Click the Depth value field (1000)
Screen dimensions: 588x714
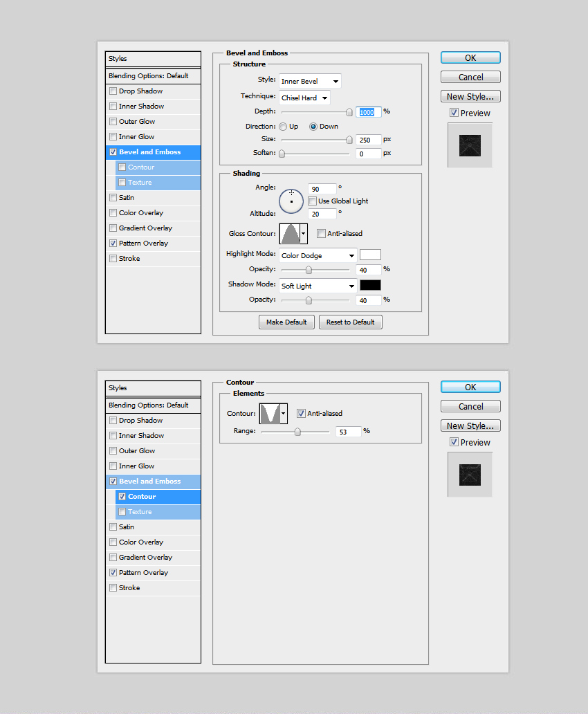pos(369,112)
